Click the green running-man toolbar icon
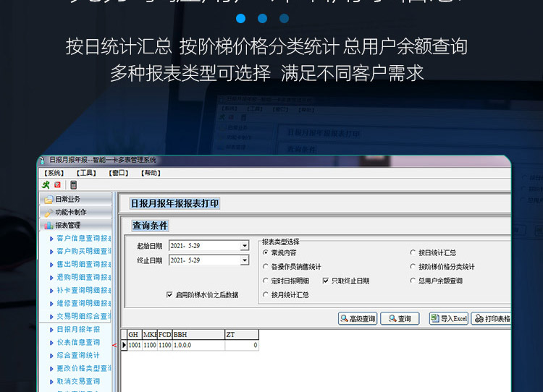This screenshot has height=392, width=543. 46,185
